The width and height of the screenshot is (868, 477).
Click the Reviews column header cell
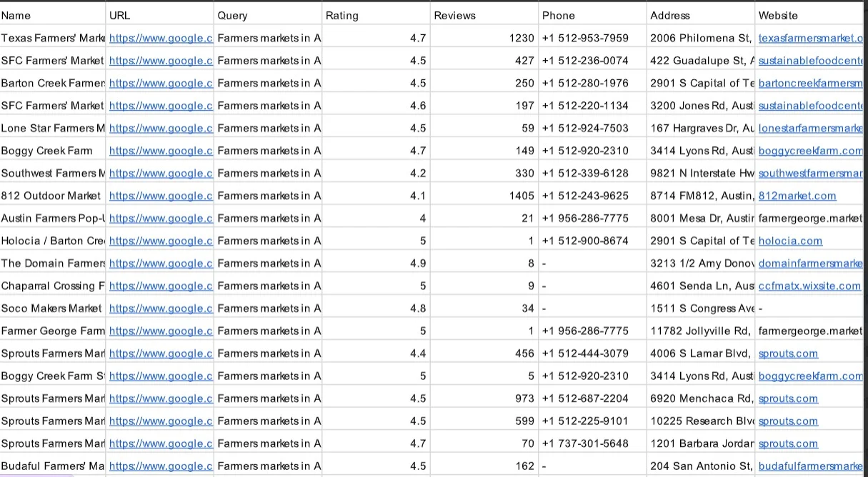(x=484, y=15)
